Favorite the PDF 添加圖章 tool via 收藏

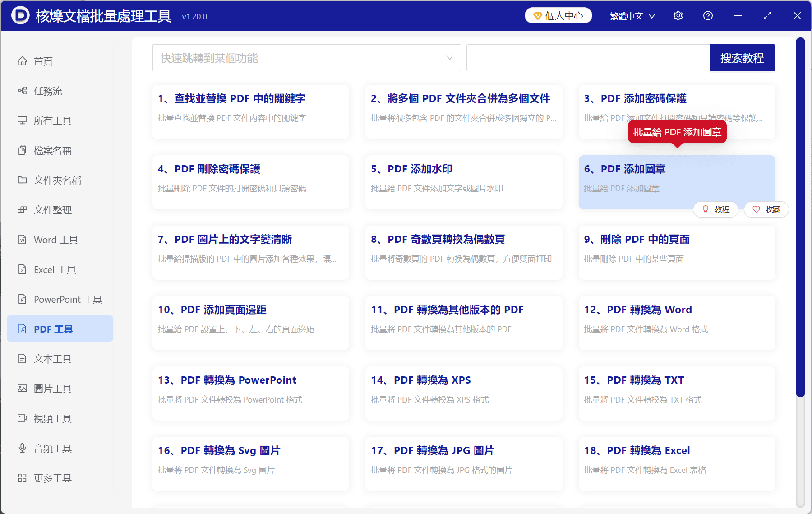click(x=766, y=209)
